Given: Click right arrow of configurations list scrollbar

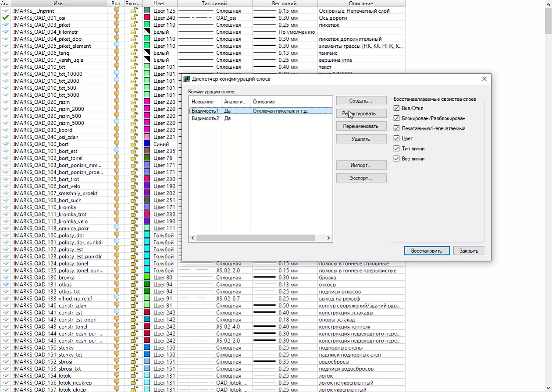Looking at the screenshot, I should (x=328, y=238).
